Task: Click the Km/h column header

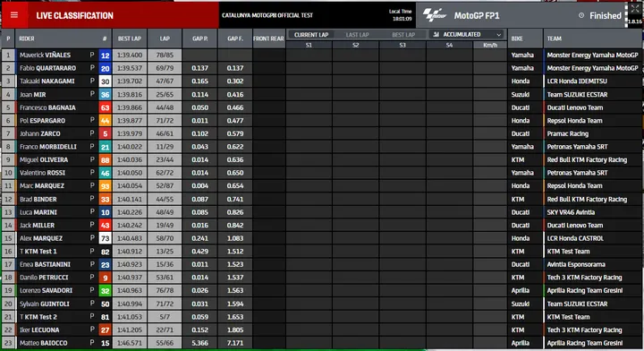Action: [490, 45]
